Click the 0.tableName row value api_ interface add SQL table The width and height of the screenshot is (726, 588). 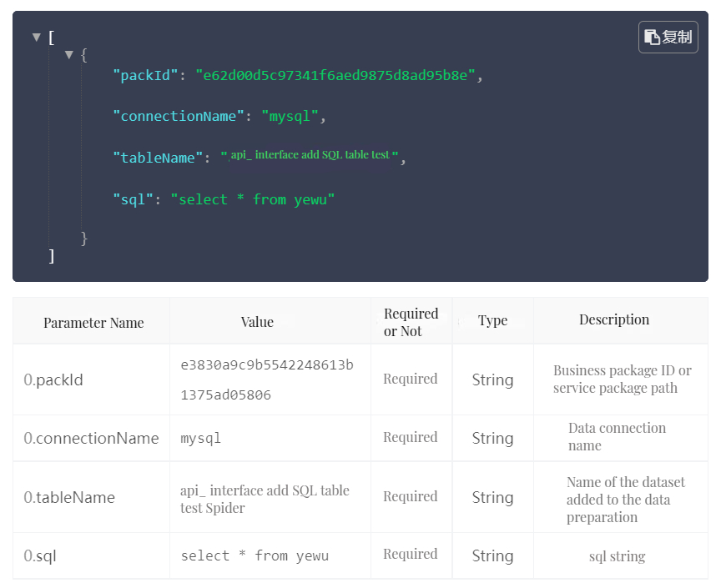[260, 497]
